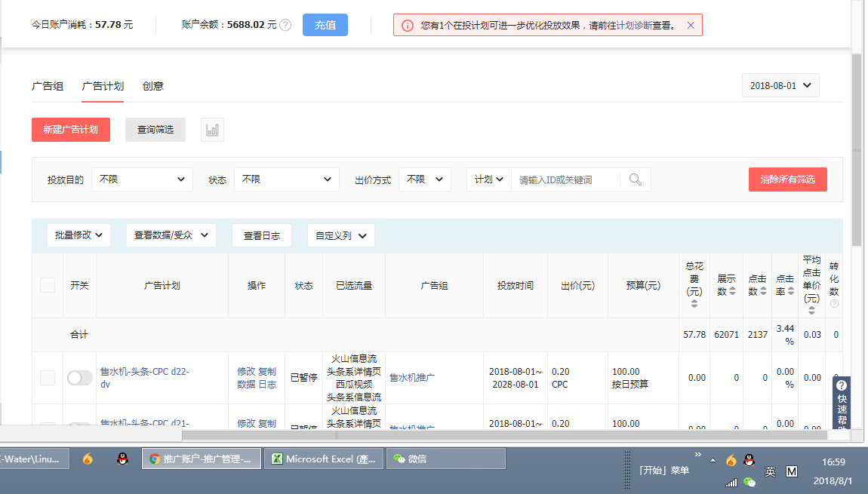Click the 英 input method indicator
Screen dimensions: 868x494
770,471
